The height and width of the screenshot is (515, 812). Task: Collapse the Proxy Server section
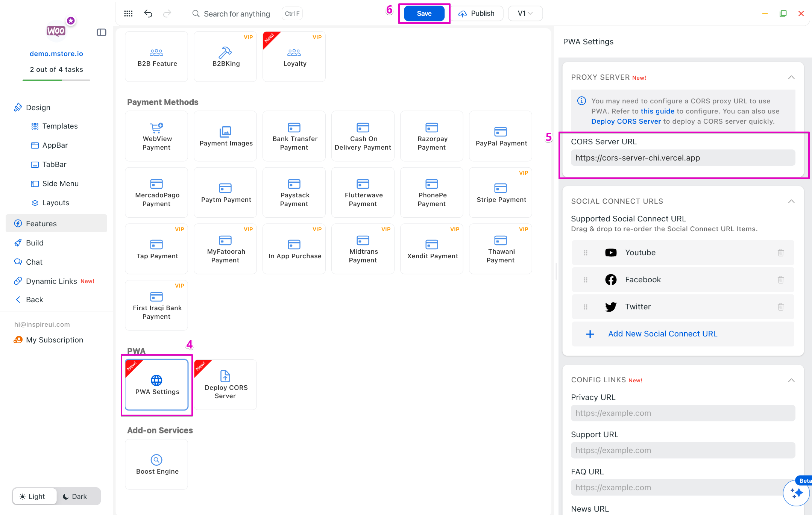coord(791,77)
